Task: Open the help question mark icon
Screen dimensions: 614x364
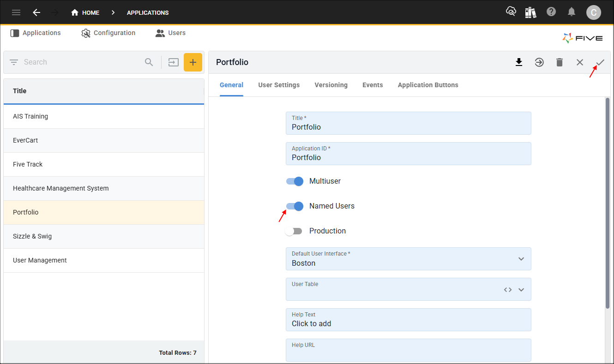Action: pos(551,12)
